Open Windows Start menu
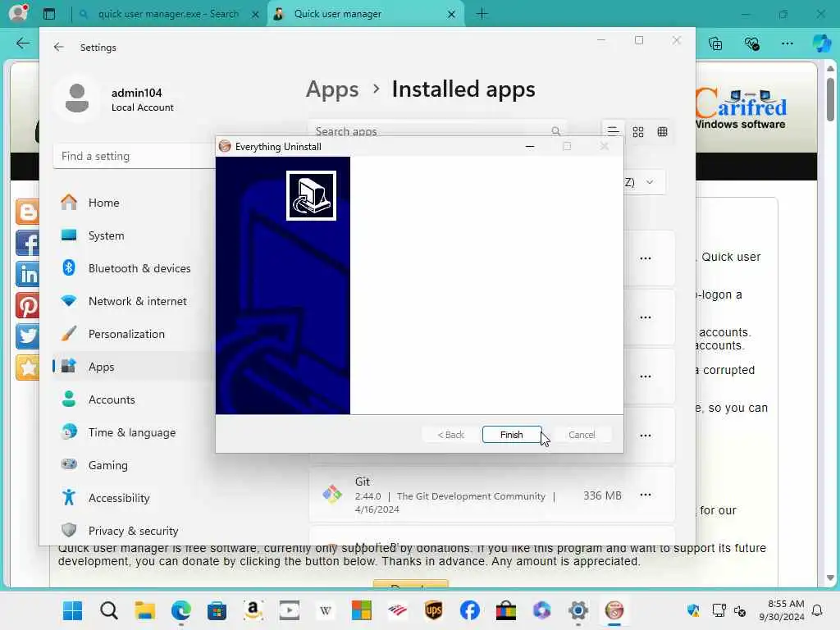Screen dimensions: 840x630 coord(72,610)
